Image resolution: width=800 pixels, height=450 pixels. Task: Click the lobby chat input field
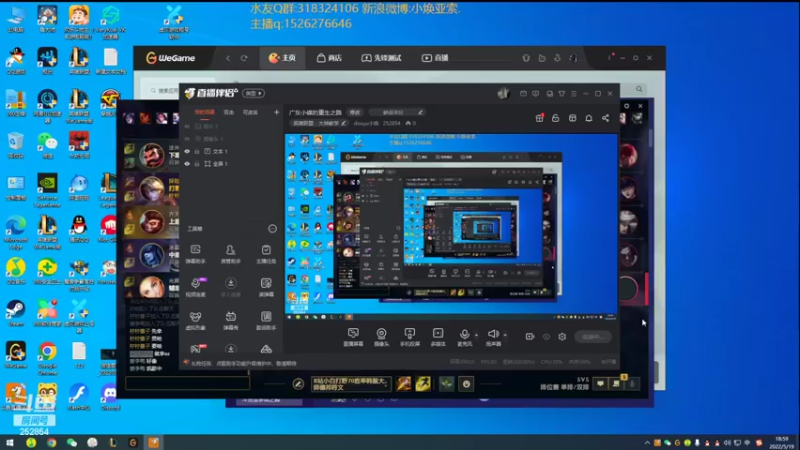click(x=187, y=383)
